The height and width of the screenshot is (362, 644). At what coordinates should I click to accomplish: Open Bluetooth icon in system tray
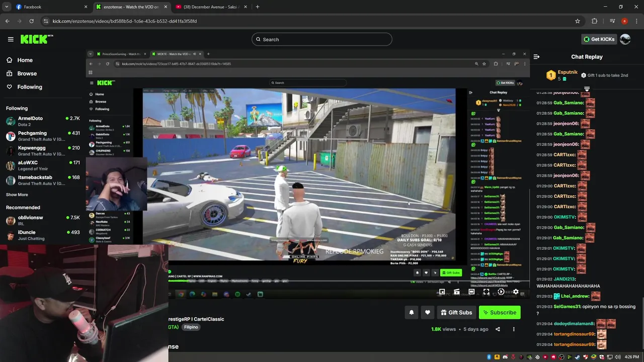[x=489, y=357]
